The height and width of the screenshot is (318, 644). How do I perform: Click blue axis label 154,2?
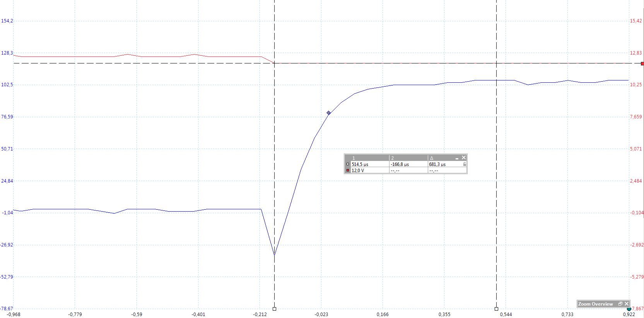coord(7,21)
